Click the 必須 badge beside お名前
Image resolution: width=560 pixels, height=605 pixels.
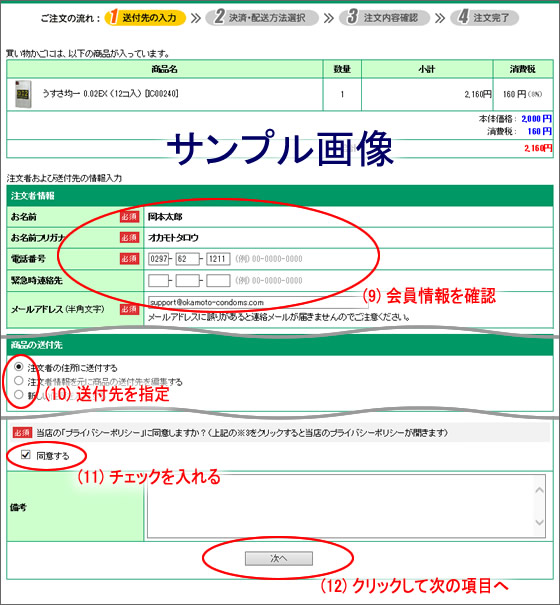click(x=129, y=217)
